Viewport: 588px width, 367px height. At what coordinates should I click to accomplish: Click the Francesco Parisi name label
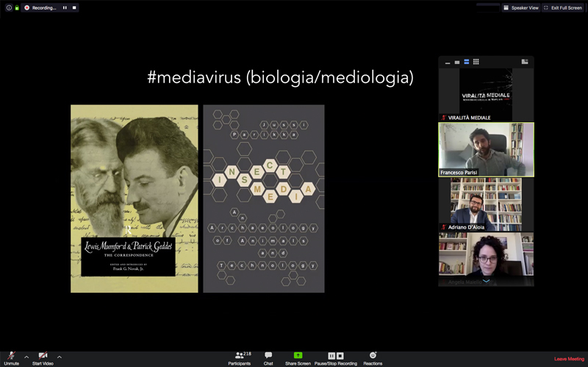click(x=459, y=173)
